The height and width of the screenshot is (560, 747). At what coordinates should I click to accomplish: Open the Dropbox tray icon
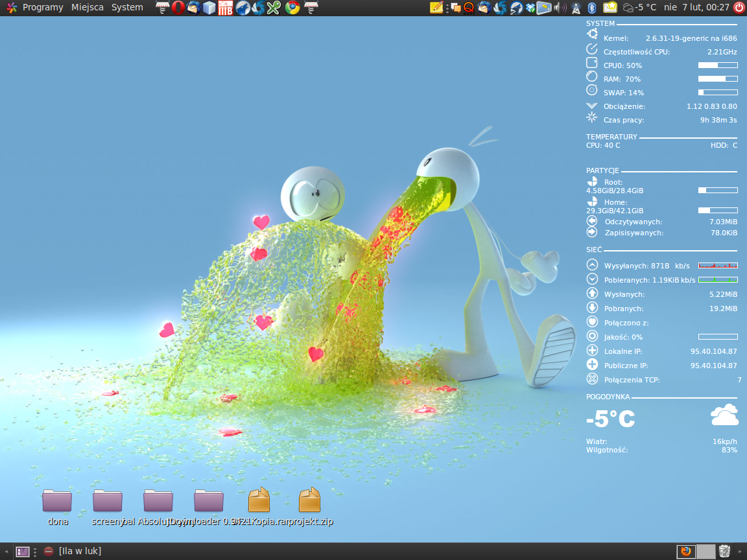tap(530, 8)
